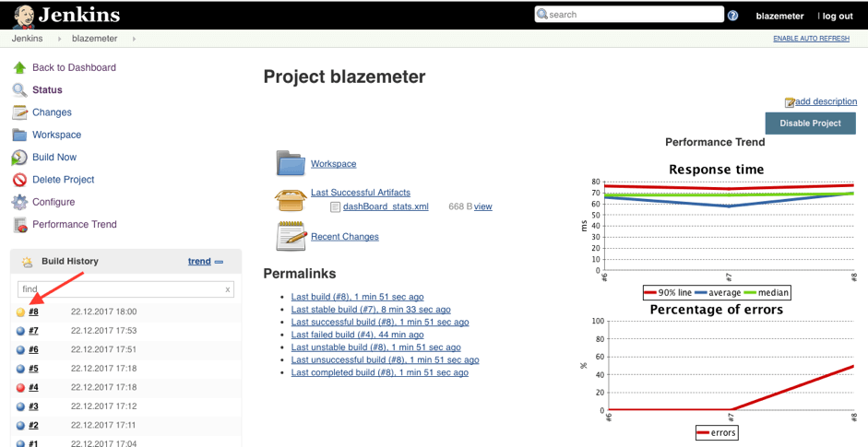The width and height of the screenshot is (868, 447).
Task: Click the large Workspace folder icon
Action: tap(291, 162)
